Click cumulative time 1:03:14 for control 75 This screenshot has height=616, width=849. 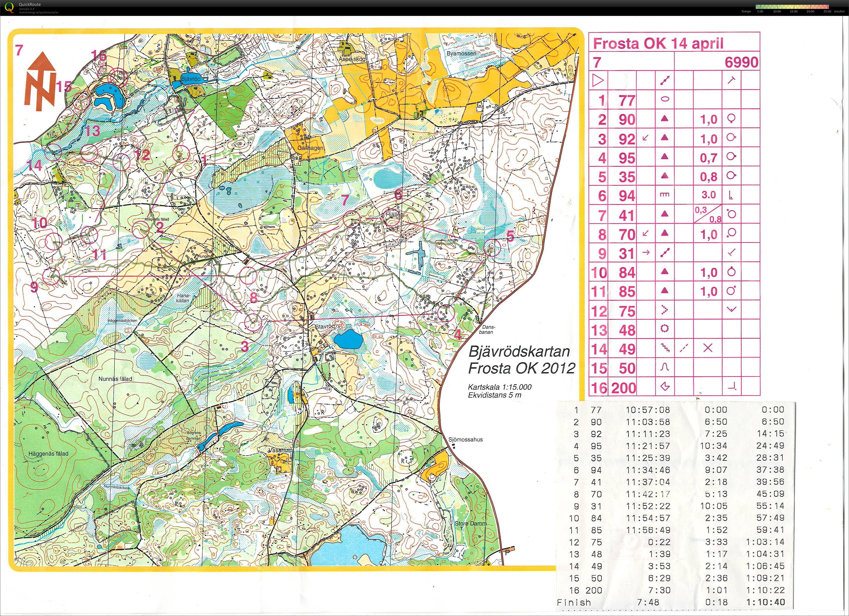click(765, 542)
